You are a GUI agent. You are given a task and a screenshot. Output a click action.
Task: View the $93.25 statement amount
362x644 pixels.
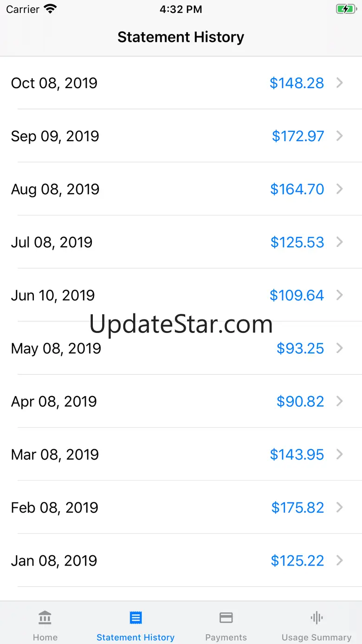(300, 348)
